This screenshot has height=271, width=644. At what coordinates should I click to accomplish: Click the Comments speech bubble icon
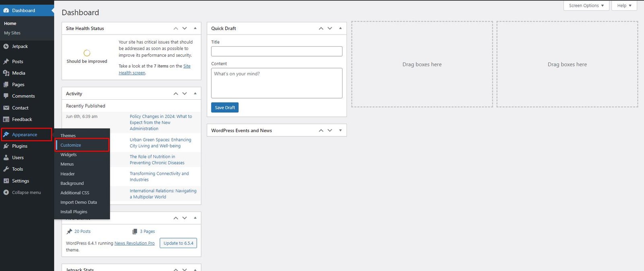6,96
